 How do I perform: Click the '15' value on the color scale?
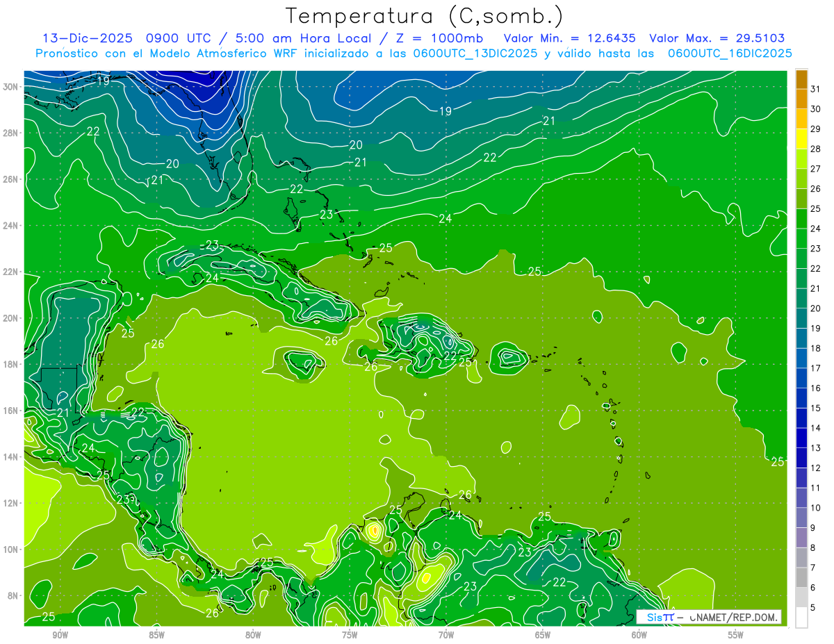click(x=816, y=408)
